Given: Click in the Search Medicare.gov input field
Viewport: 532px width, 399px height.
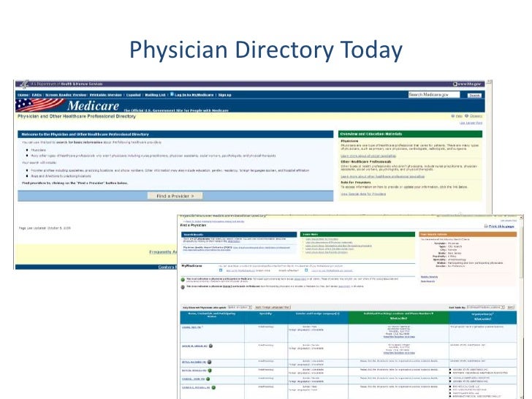Looking at the screenshot, I should point(434,95).
